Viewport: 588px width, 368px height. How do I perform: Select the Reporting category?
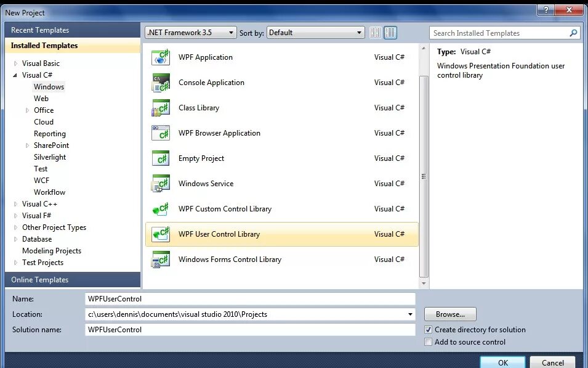click(x=49, y=134)
